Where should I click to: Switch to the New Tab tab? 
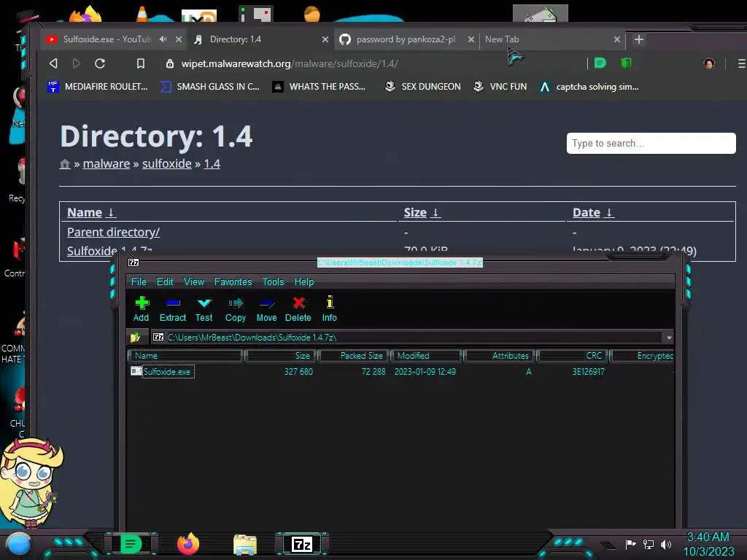(502, 39)
